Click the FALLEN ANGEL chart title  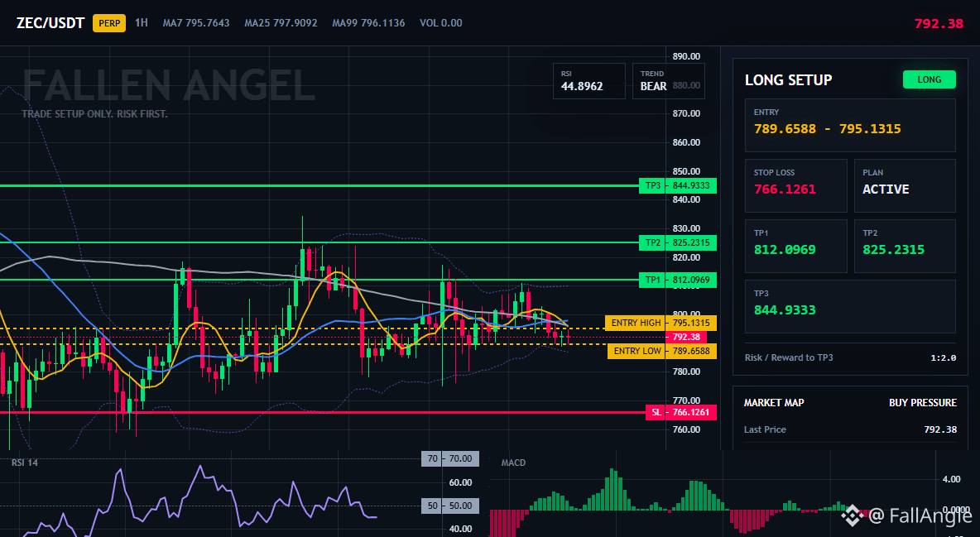click(x=169, y=86)
